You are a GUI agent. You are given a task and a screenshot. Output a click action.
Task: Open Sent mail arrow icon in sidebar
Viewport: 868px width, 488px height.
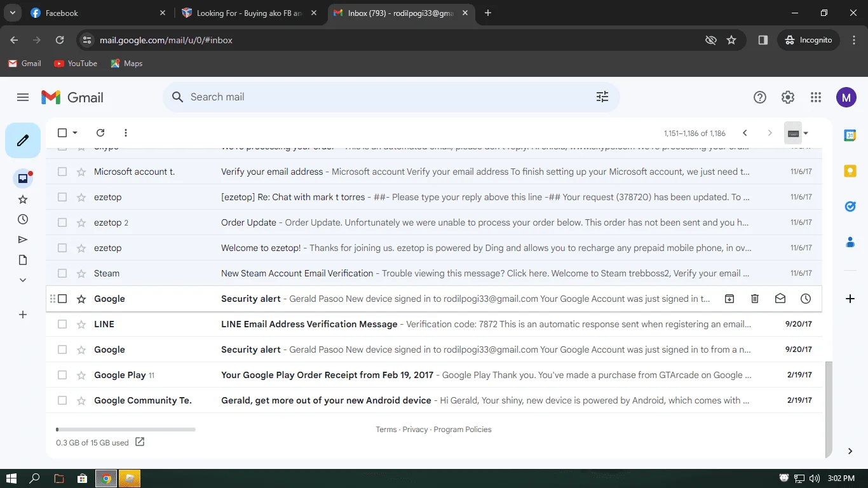point(23,240)
